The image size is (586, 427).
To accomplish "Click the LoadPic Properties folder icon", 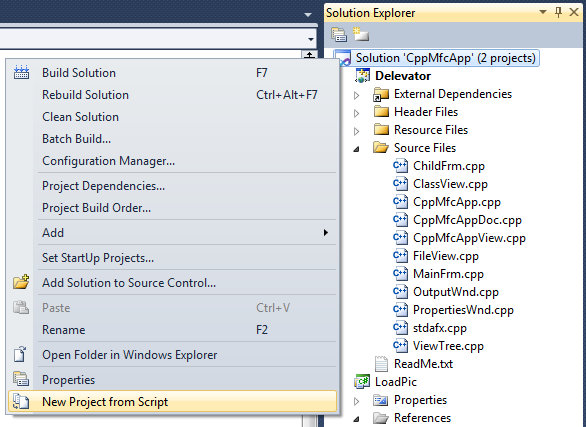I will point(381,400).
